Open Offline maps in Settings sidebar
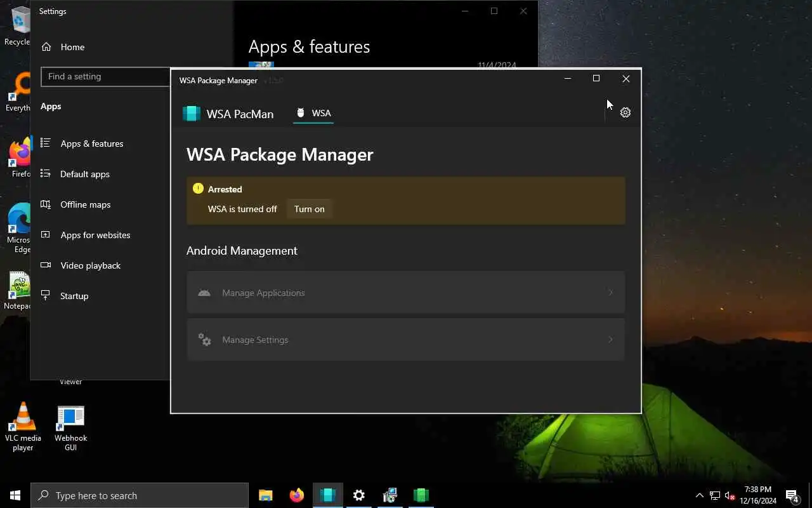The width and height of the screenshot is (812, 508). (86, 204)
